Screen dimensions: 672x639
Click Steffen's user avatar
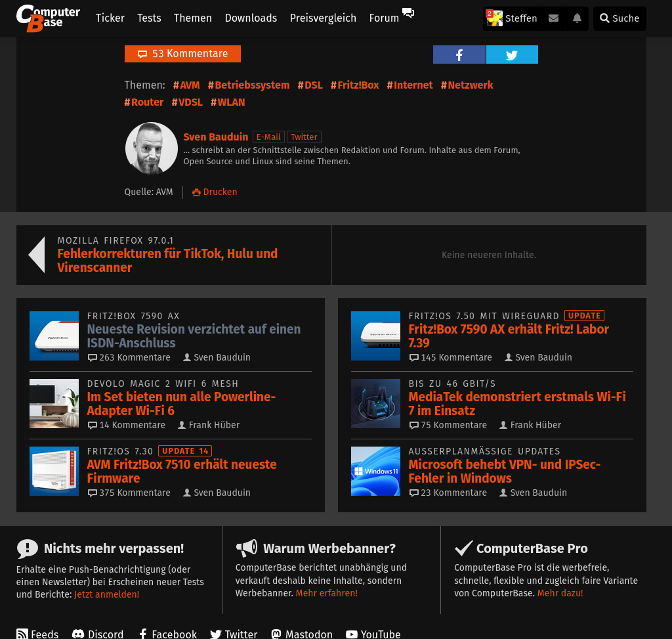(x=494, y=18)
